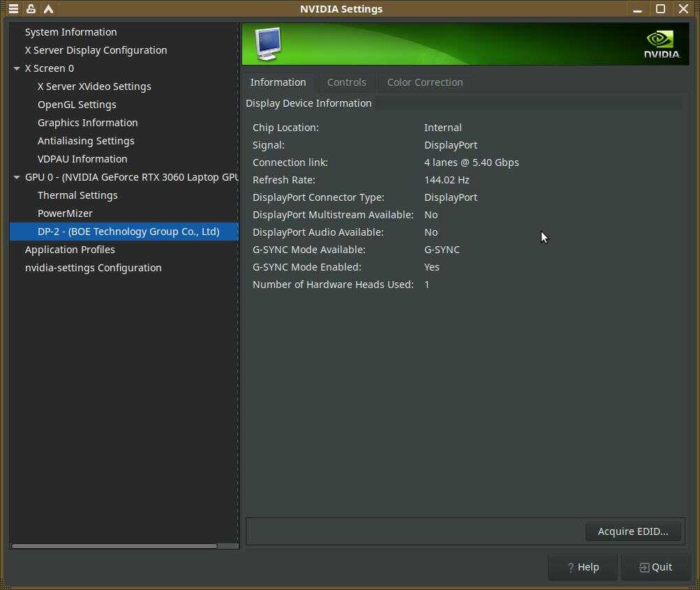Quit NVIDIA Settings with Quit button
This screenshot has width=700, height=590.
point(655,567)
